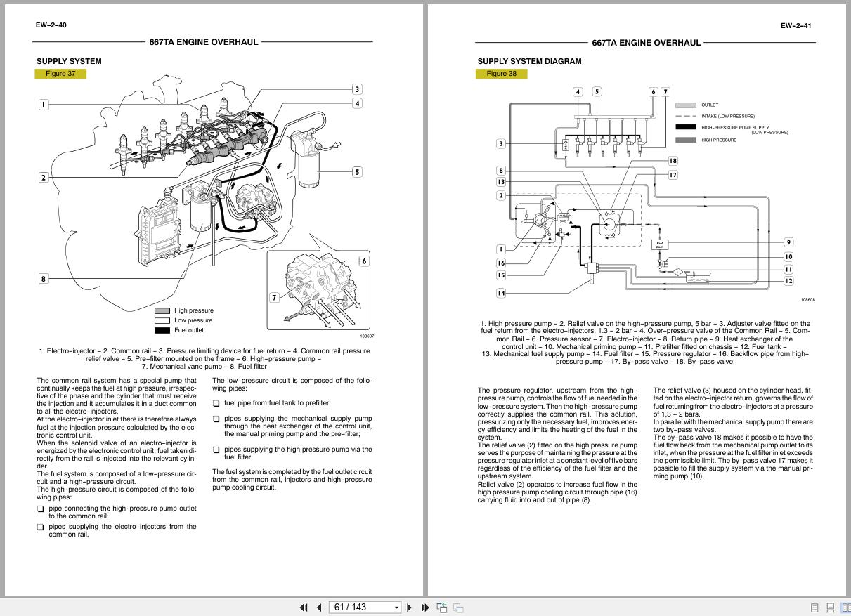Viewport: 851px width, 616px height.
Task: Click callout number 6 on the pump detail
Action: coord(364,261)
